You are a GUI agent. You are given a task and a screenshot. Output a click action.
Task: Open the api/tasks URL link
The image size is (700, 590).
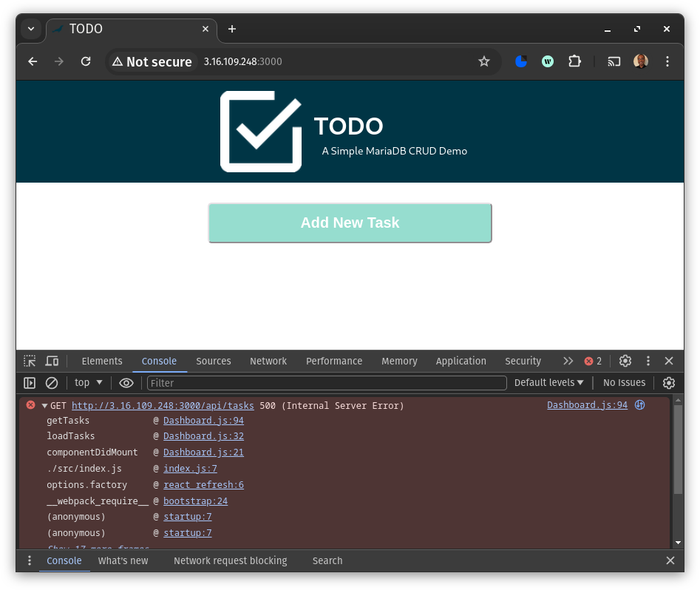click(163, 406)
